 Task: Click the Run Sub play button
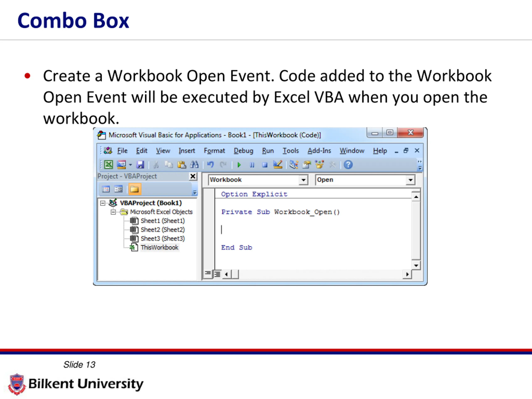(x=239, y=165)
